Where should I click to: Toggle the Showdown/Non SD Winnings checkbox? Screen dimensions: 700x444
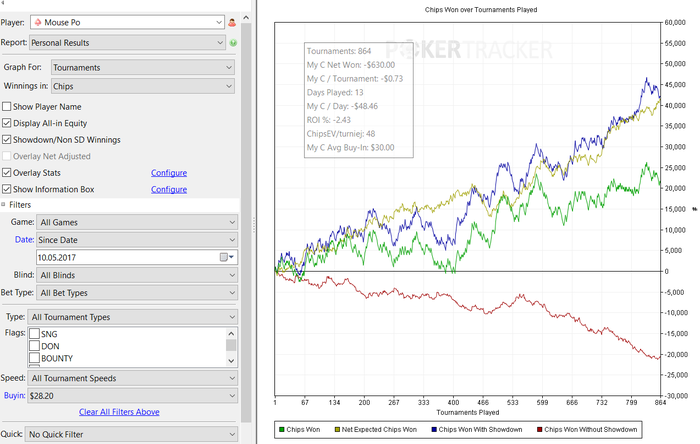click(x=8, y=140)
